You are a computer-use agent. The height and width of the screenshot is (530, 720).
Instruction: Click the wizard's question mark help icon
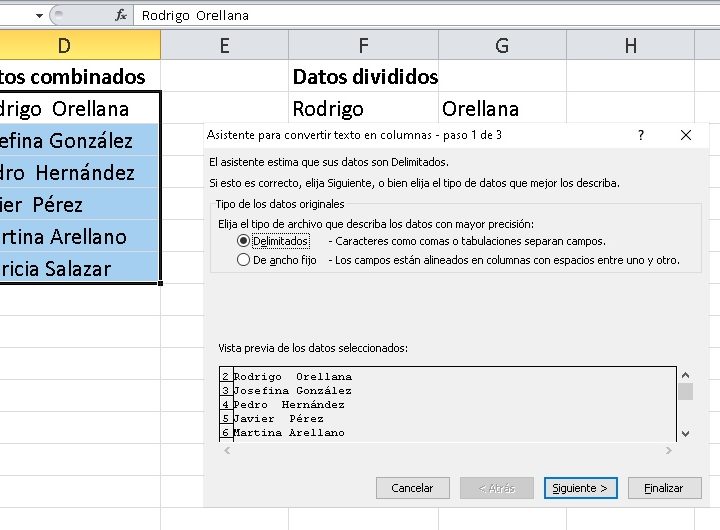pyautogui.click(x=641, y=135)
